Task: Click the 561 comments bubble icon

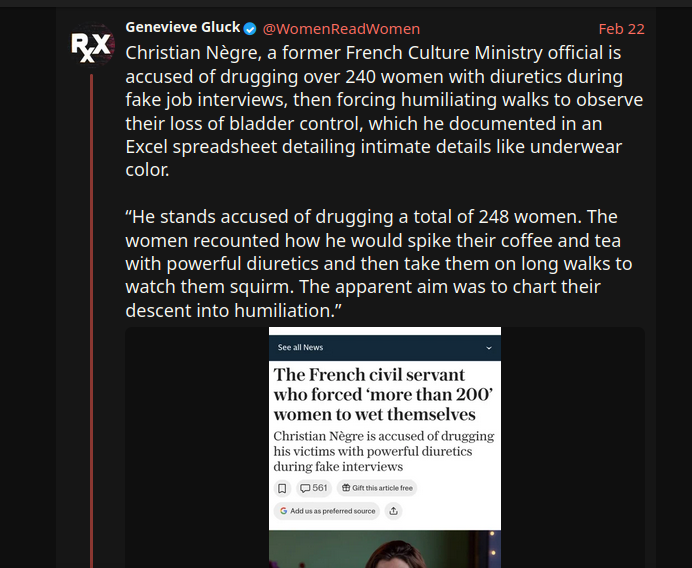Action: point(305,488)
